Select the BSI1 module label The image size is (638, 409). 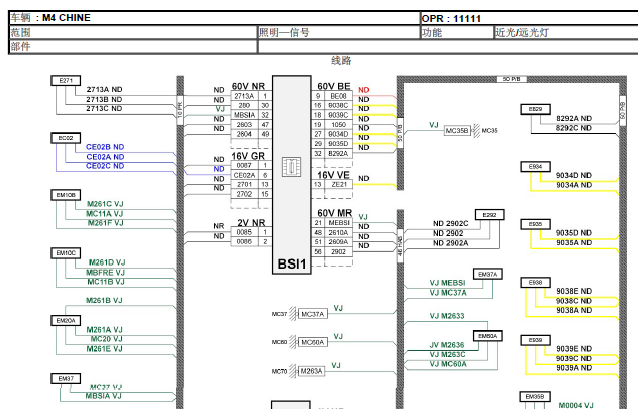pyautogui.click(x=292, y=264)
